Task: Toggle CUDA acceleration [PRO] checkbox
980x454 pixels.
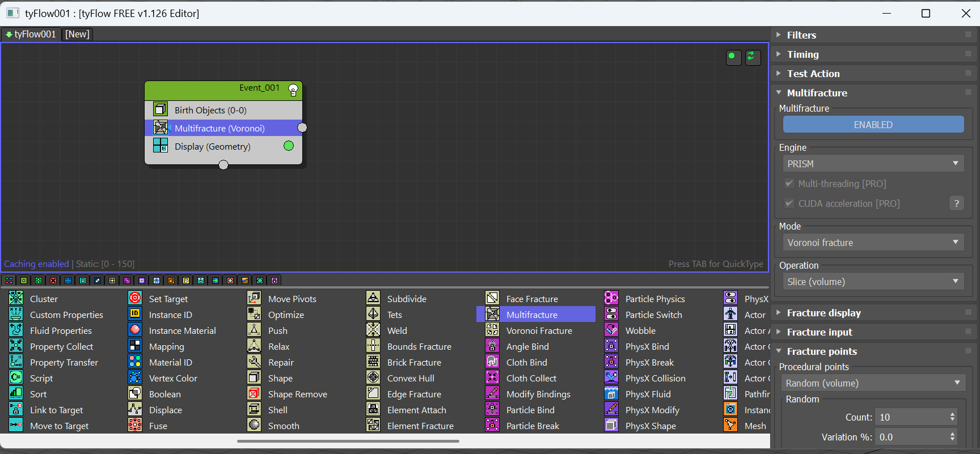Action: click(x=789, y=203)
